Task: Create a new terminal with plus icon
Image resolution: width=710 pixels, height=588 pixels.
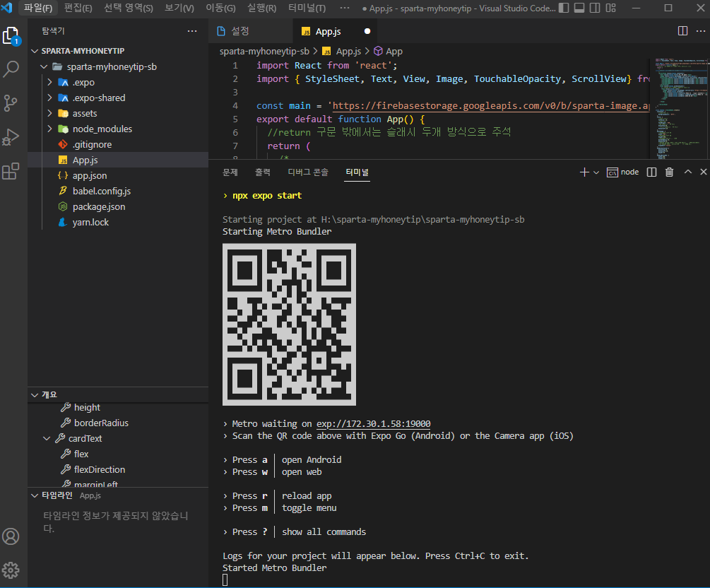Action: 584,172
